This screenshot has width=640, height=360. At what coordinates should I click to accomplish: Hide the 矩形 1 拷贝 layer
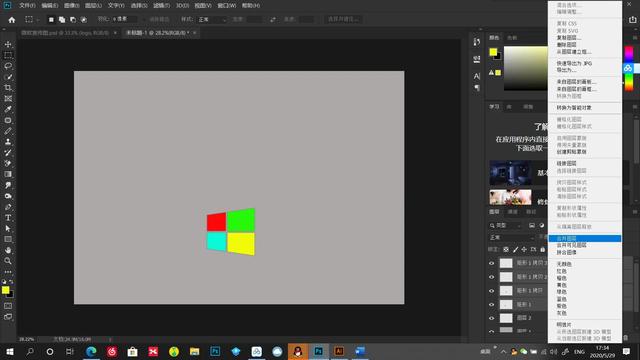point(491,291)
